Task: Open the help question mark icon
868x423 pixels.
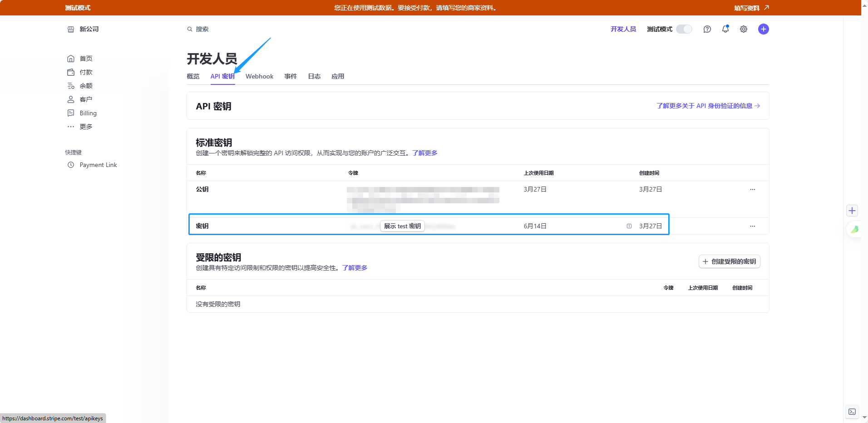Action: [707, 29]
